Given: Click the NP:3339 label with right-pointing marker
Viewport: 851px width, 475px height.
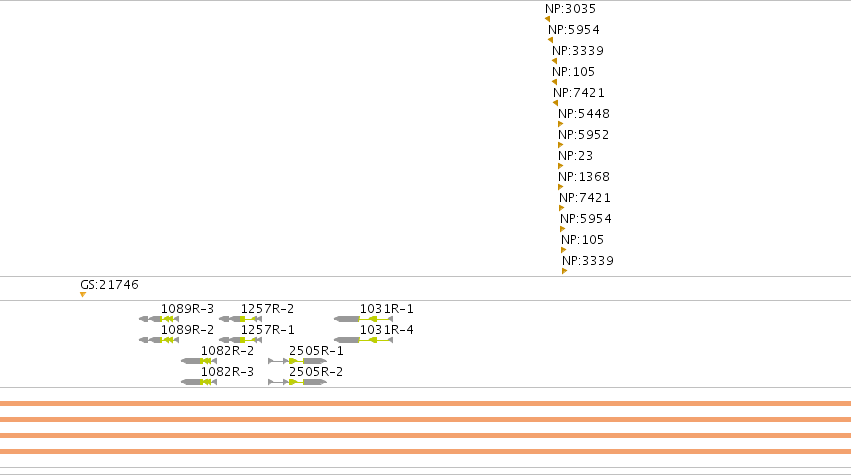Looking at the screenshot, I should (588, 261).
